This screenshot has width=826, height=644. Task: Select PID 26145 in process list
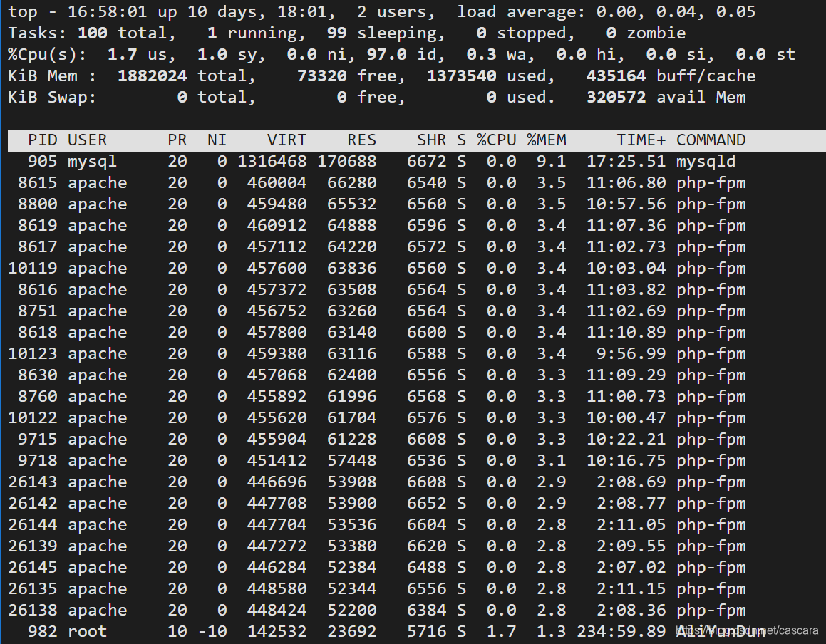(33, 567)
